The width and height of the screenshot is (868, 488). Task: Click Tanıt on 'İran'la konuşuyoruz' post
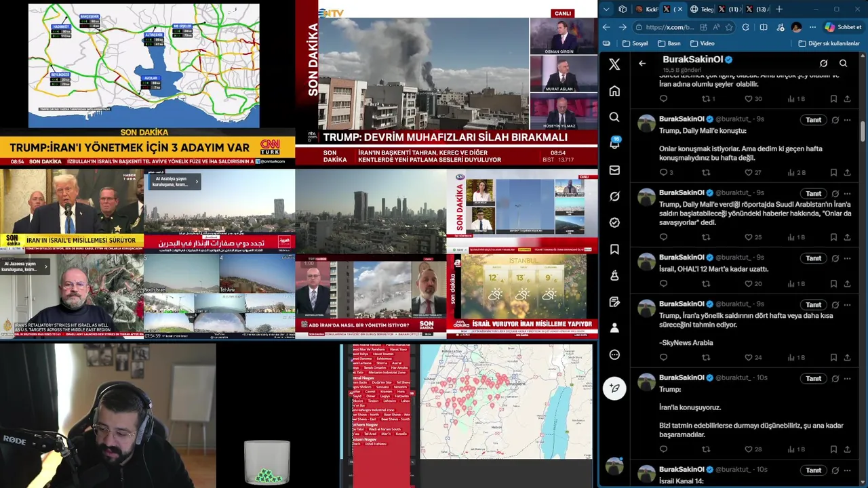(813, 379)
